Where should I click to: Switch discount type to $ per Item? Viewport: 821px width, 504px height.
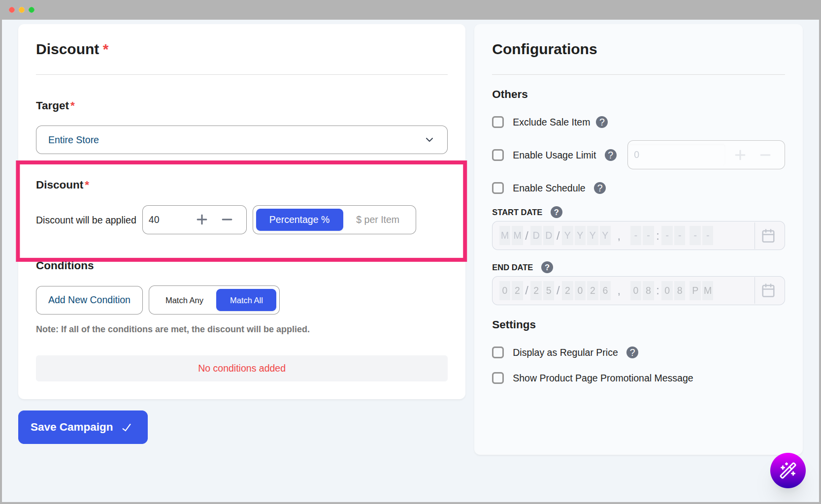point(378,220)
